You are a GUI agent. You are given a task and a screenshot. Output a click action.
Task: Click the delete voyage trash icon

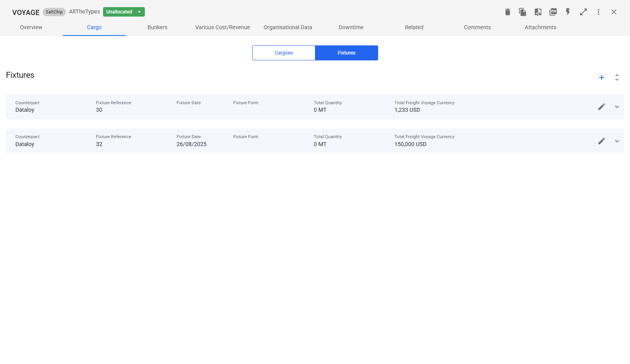click(x=508, y=12)
